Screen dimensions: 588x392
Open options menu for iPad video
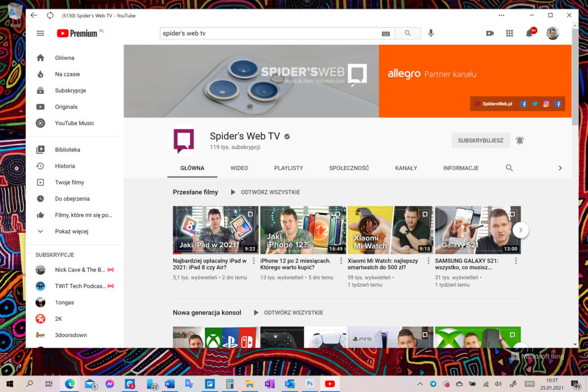(253, 261)
